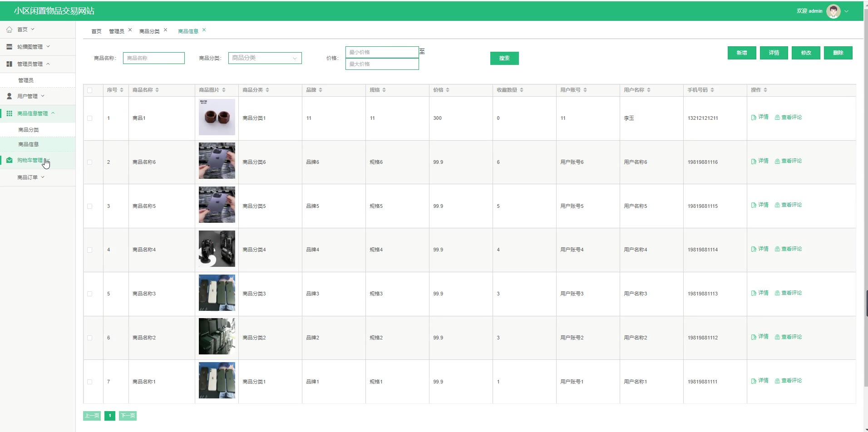Switch to the 首页 tab
868x432 pixels.
tap(96, 31)
